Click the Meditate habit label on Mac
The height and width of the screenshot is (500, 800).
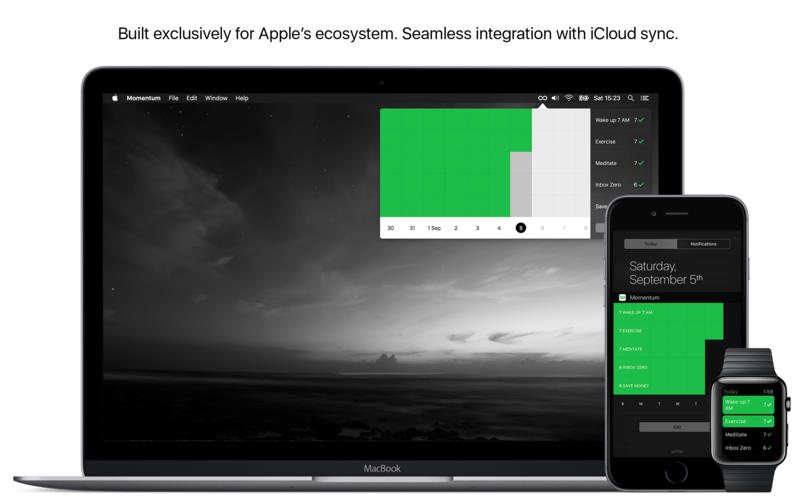click(x=606, y=163)
